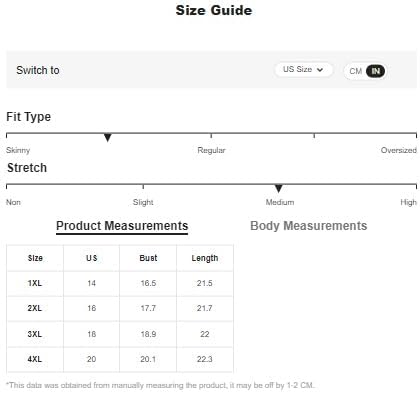Select the 1XL size row
Image resolution: width=420 pixels, height=393 pixels.
120,283
